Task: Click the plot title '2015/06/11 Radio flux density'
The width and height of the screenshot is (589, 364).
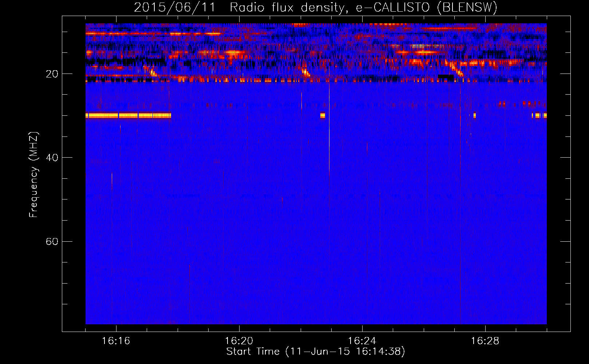Action: tap(240, 7)
